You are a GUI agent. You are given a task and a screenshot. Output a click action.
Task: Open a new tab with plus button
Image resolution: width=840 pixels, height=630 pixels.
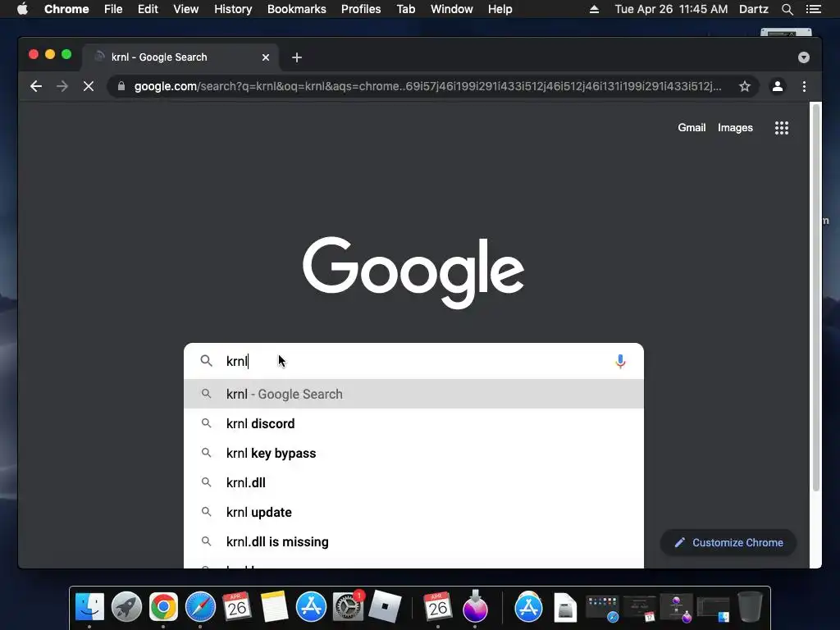[297, 57]
